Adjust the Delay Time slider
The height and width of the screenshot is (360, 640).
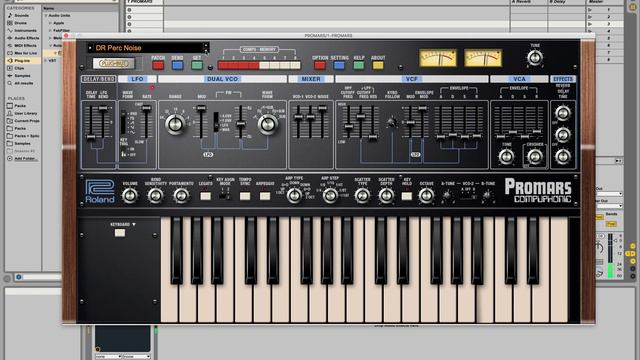(91, 137)
